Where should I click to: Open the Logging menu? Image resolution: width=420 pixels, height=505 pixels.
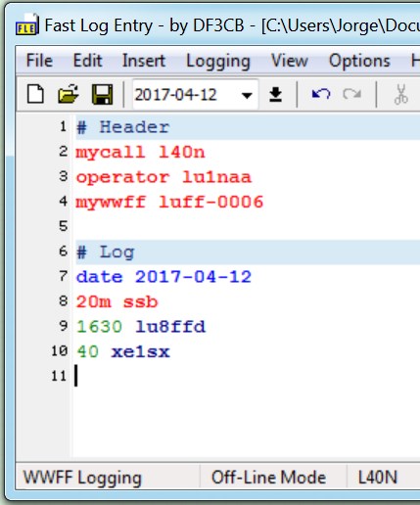point(218,61)
